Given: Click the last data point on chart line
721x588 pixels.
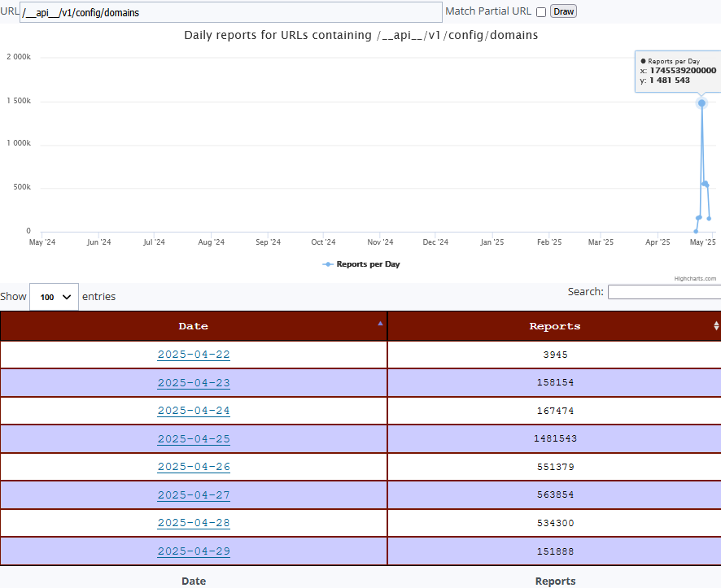Looking at the screenshot, I should 709,218.
